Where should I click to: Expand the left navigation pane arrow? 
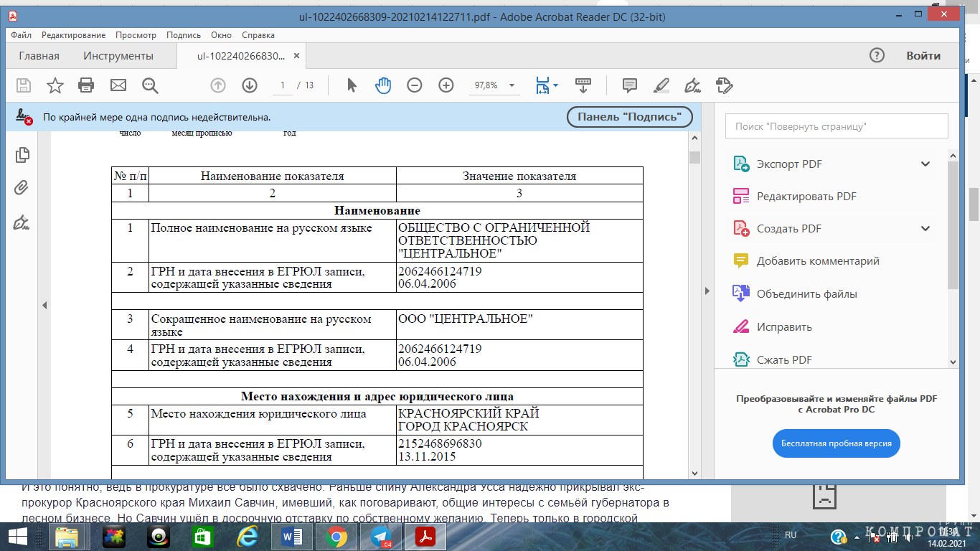click(x=44, y=306)
